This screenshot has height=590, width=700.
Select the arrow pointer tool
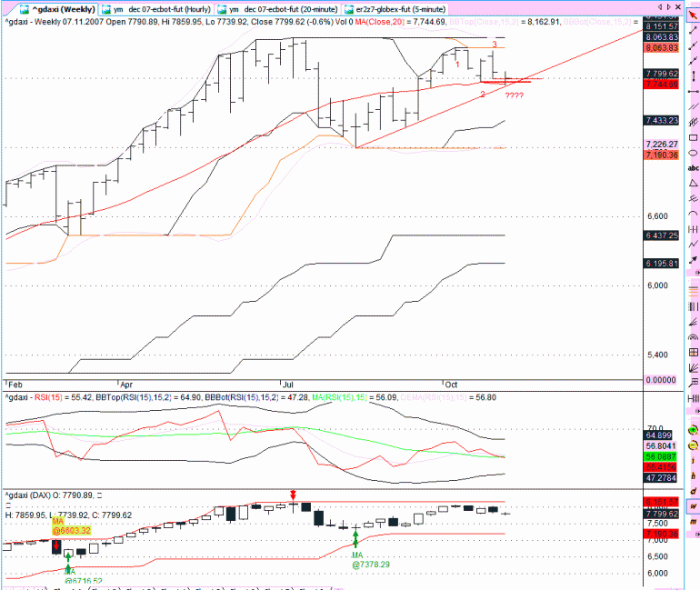[693, 15]
